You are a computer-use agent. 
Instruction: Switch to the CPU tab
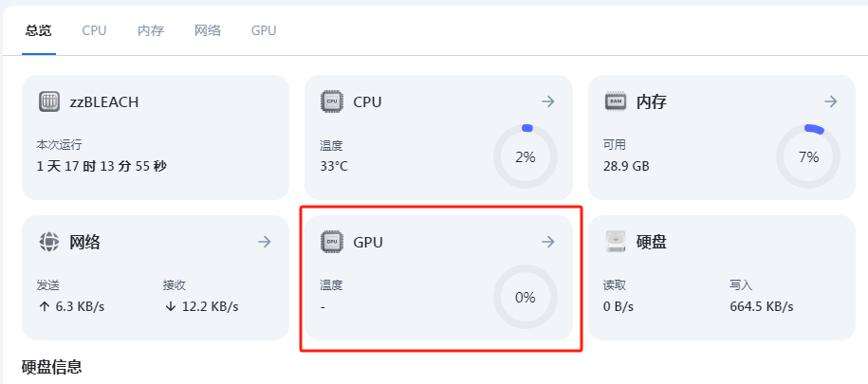point(94,30)
